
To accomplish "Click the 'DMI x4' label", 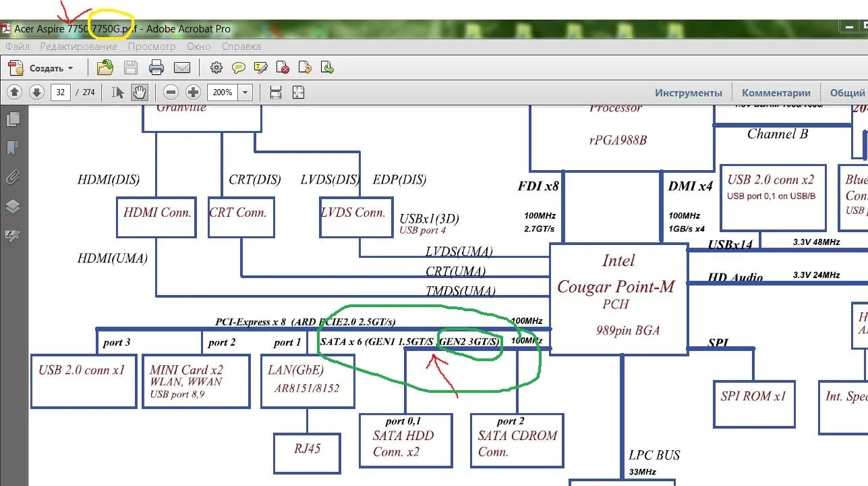I will pos(691,186).
